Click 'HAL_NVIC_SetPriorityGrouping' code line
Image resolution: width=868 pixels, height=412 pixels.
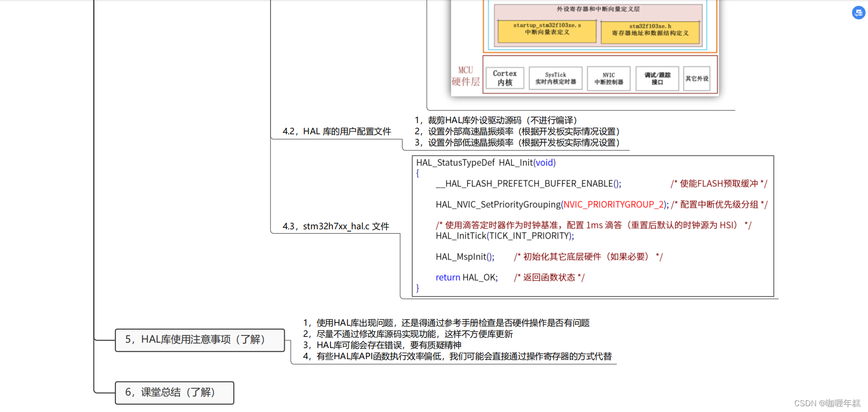point(552,205)
